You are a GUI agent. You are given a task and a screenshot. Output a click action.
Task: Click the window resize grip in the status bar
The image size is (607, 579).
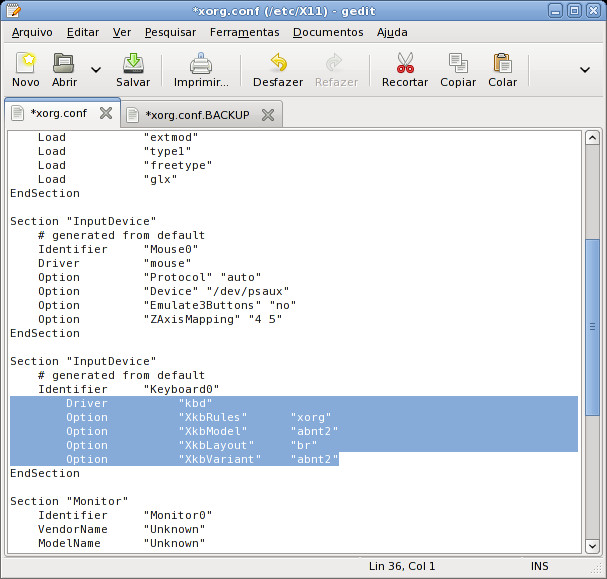point(598,568)
